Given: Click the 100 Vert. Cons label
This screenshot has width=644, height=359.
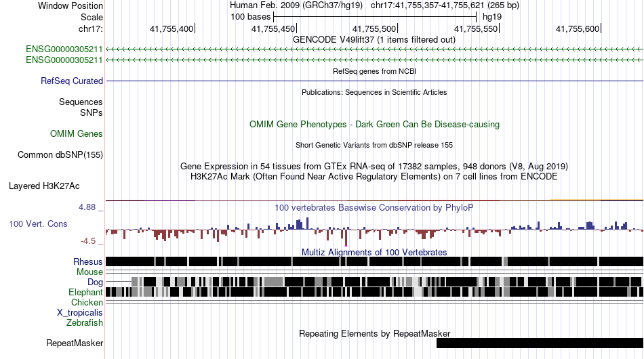Looking at the screenshot, I should [x=38, y=224].
